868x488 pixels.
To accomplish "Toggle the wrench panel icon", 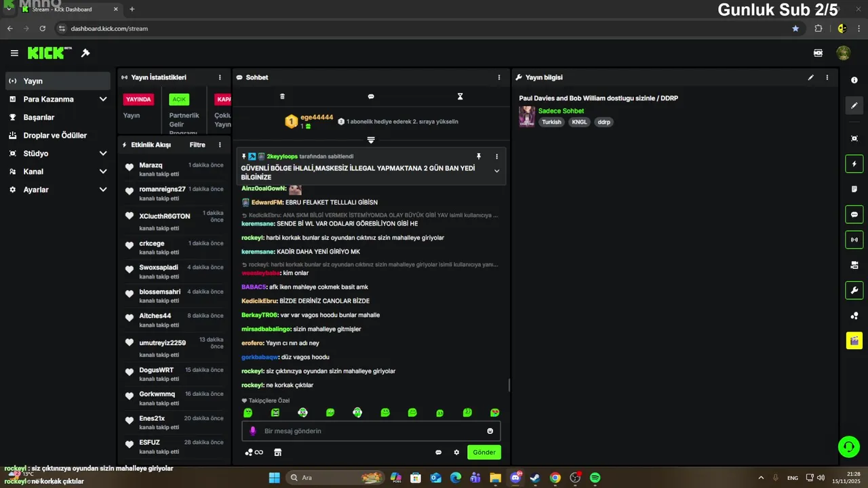I will tap(854, 290).
